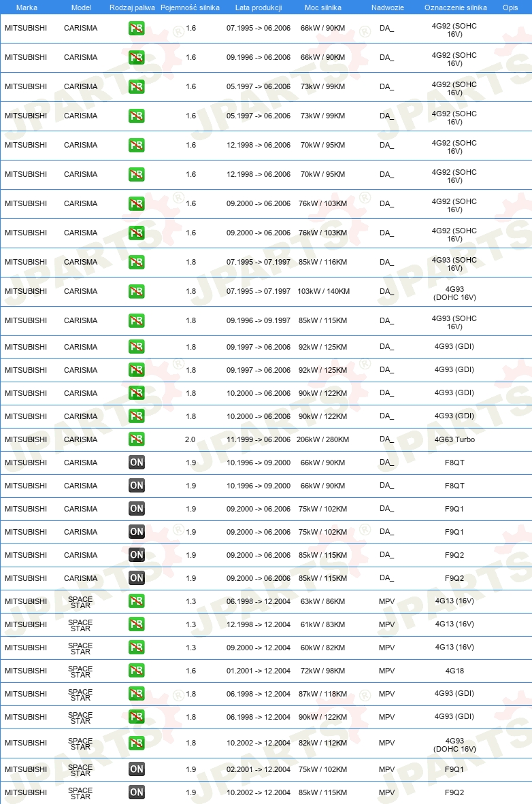Click ON diesel icon in Space Star F9Q2 row

pyautogui.click(x=137, y=792)
